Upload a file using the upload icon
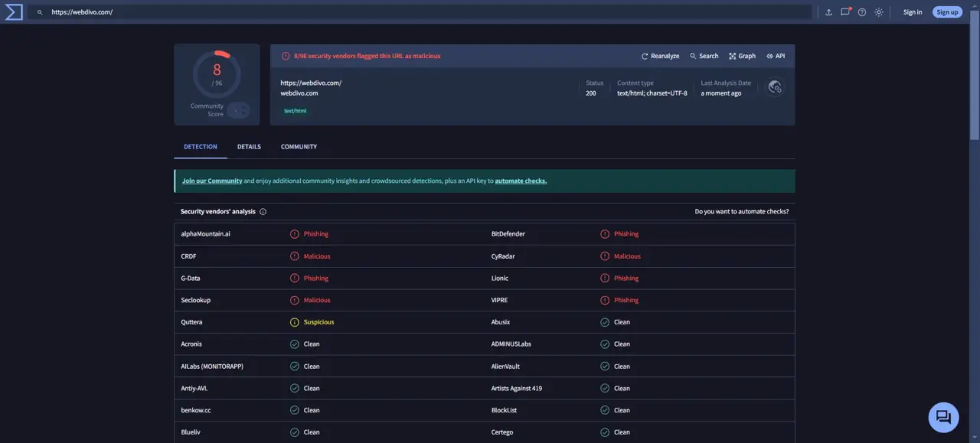Viewport: 980px width, 443px height. click(828, 11)
